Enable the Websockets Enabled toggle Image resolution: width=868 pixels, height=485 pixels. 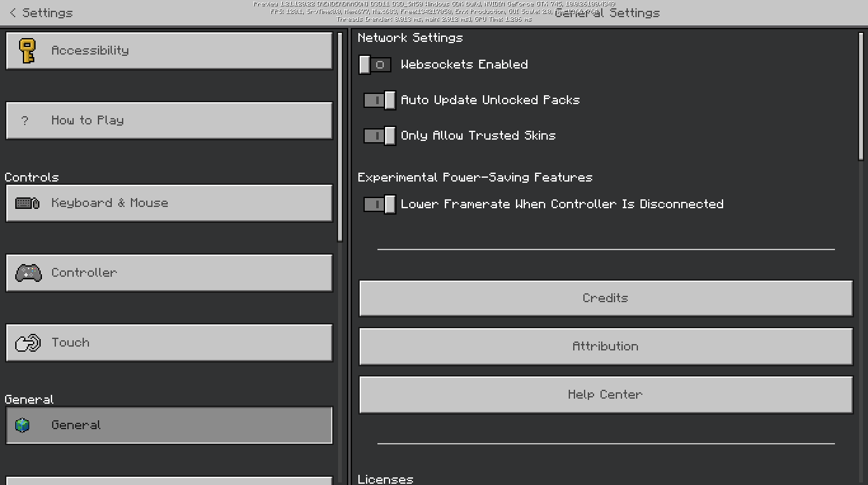coord(375,65)
